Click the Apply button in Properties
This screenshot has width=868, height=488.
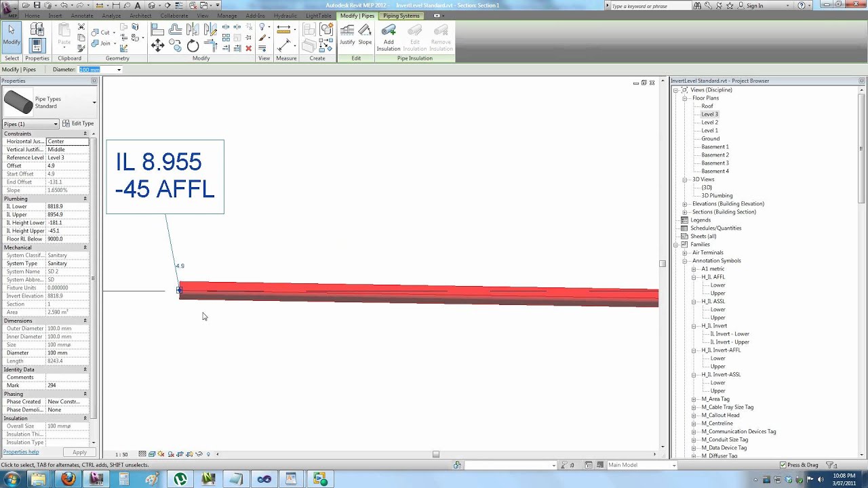[79, 452]
